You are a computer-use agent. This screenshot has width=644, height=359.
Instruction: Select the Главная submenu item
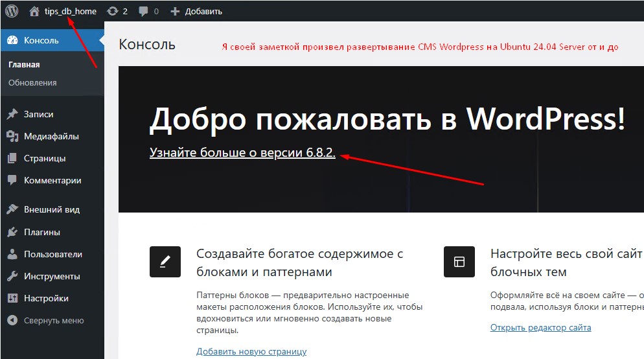(24, 65)
